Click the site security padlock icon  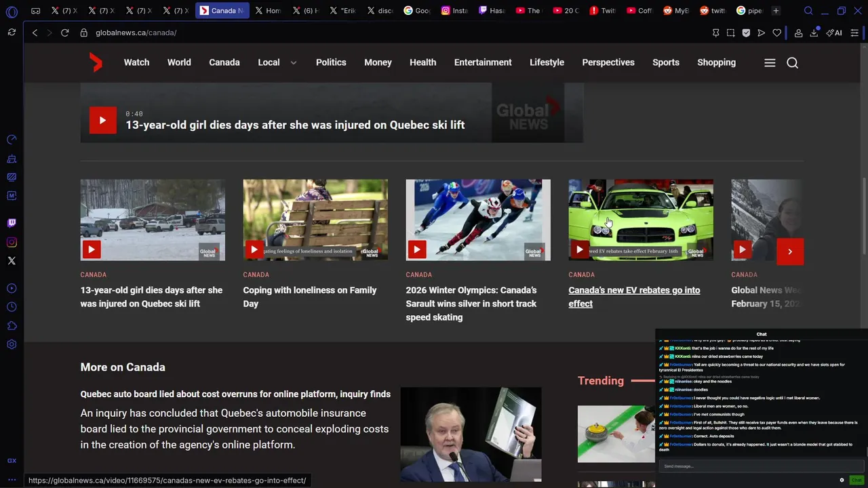pyautogui.click(x=83, y=33)
